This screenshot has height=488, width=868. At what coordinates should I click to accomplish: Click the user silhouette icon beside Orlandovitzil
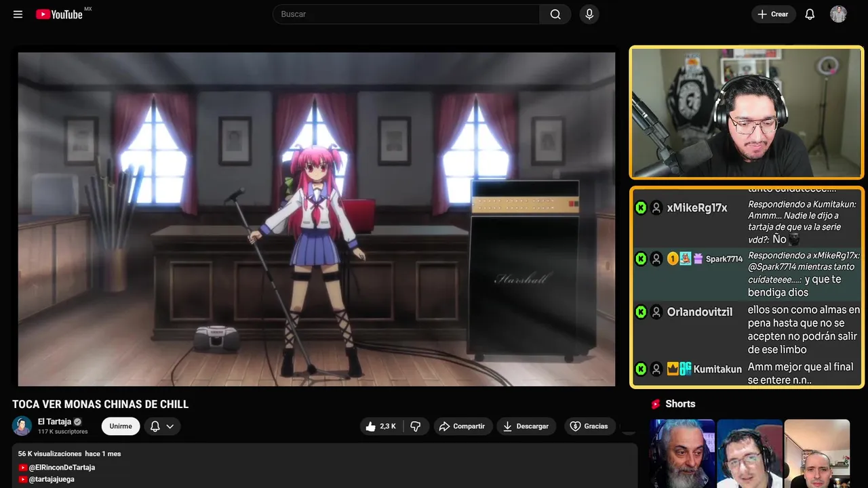656,312
